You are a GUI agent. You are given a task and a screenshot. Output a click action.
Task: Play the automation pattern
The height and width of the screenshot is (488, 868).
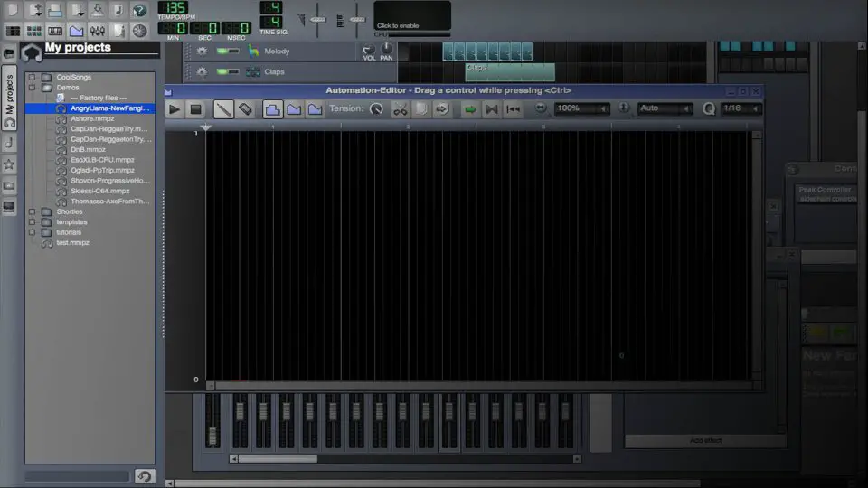175,109
